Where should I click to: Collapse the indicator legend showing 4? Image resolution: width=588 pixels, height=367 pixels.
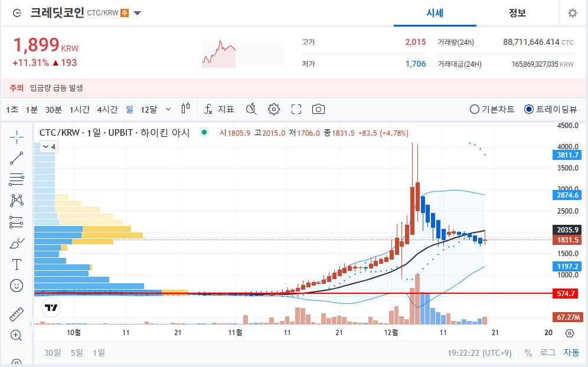[x=49, y=146]
